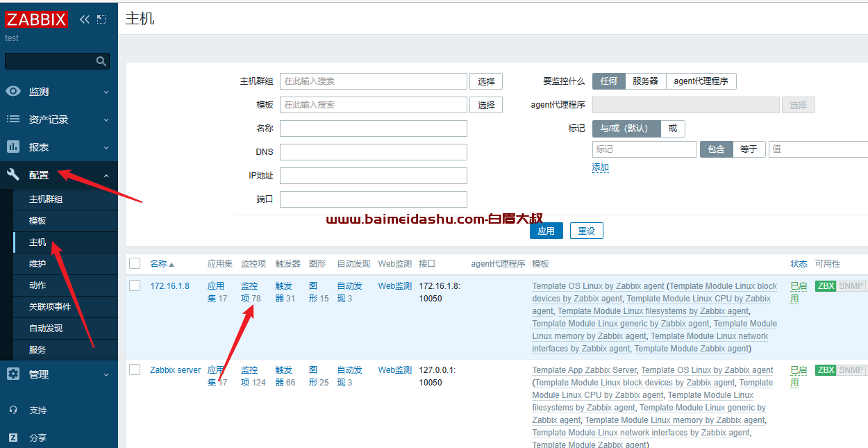
Task: Select 服务器 under 要监控什么
Action: pyautogui.click(x=646, y=81)
